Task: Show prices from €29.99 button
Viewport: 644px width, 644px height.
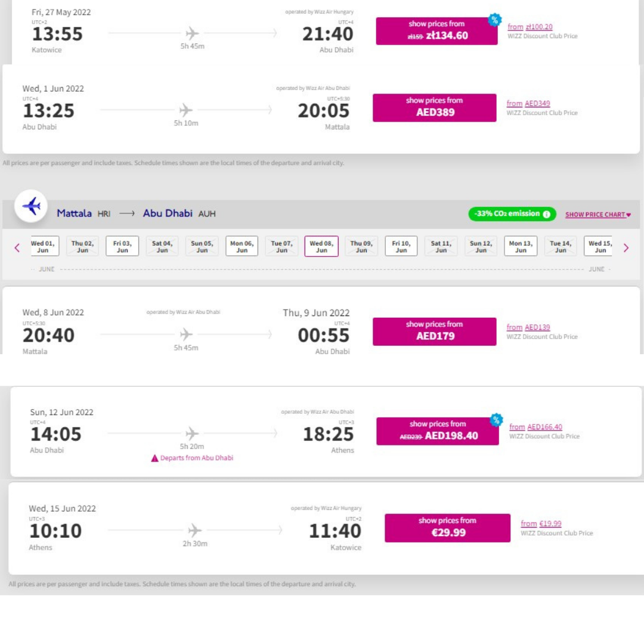Action: (x=448, y=528)
